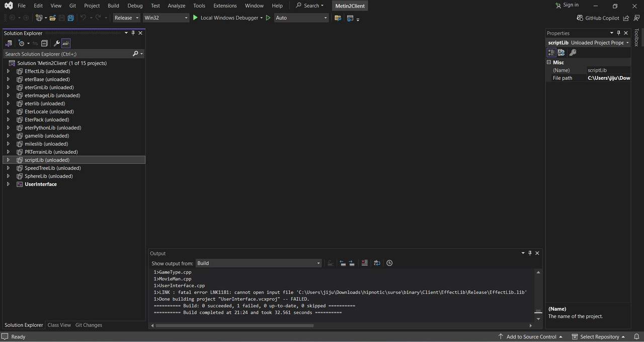This screenshot has width=644, height=342.
Task: Toggle the output timestamp clock icon
Action: pos(389,263)
